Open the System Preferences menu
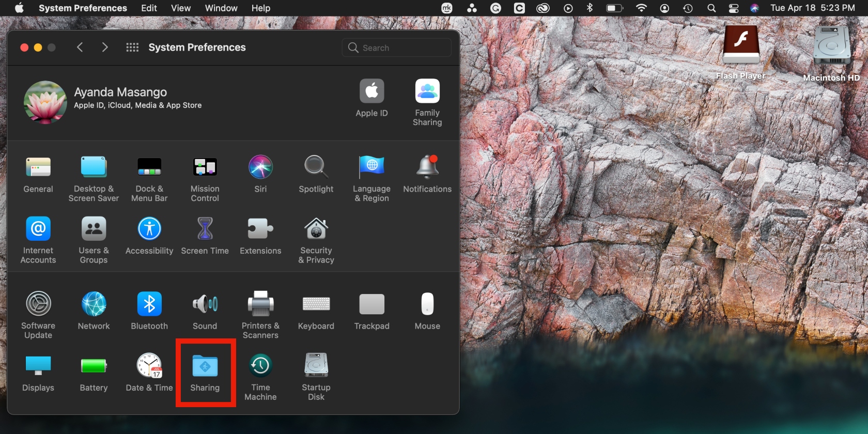This screenshot has height=434, width=868. click(x=83, y=8)
